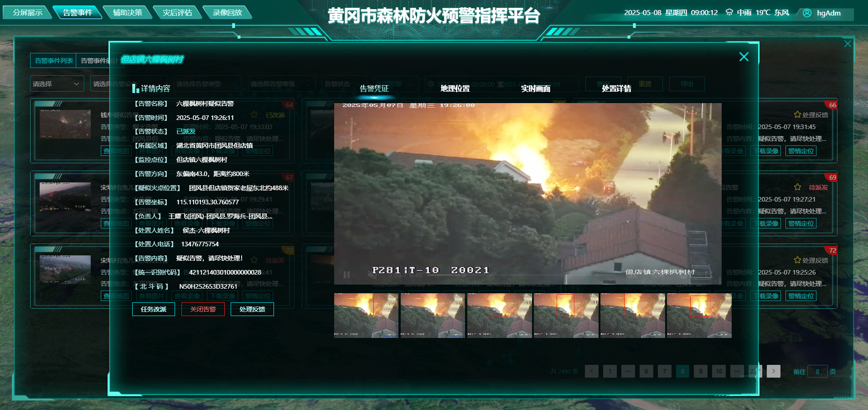Open the fourth evidence thumbnail
868x410 pixels.
[x=566, y=315]
